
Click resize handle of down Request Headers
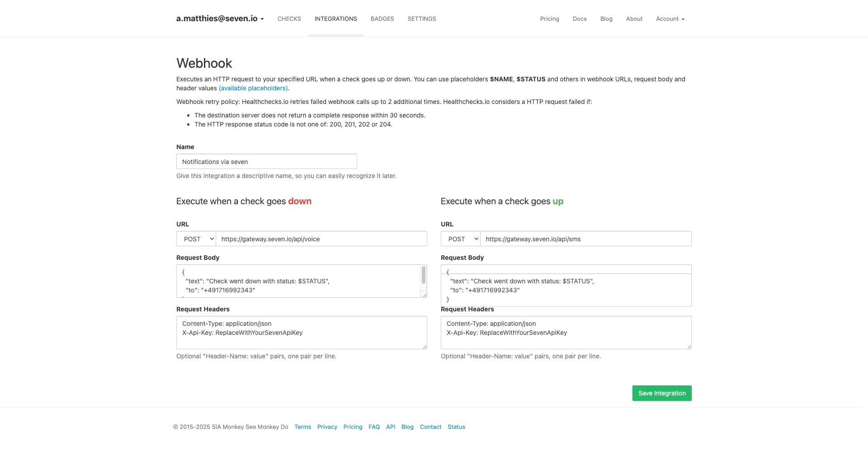(425, 347)
